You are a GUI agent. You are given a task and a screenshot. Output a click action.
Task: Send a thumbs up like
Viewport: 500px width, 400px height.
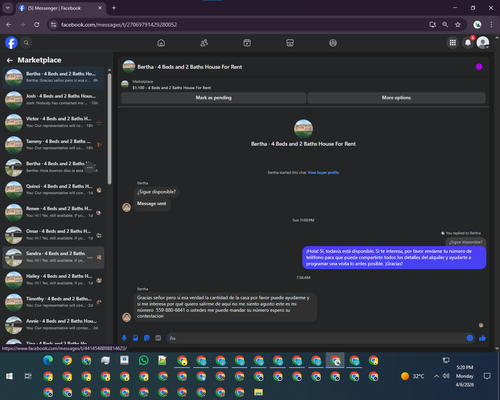pos(482,338)
